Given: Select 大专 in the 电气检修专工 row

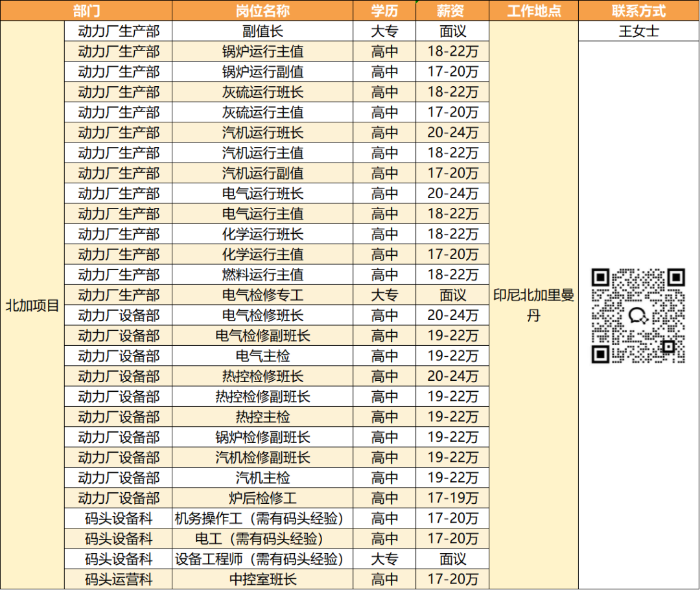Looking at the screenshot, I should click(384, 295).
